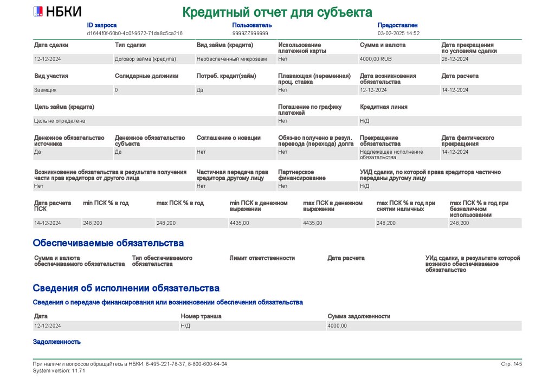
Task: Click the min ПСК % в год value
Action: [x=118, y=223]
